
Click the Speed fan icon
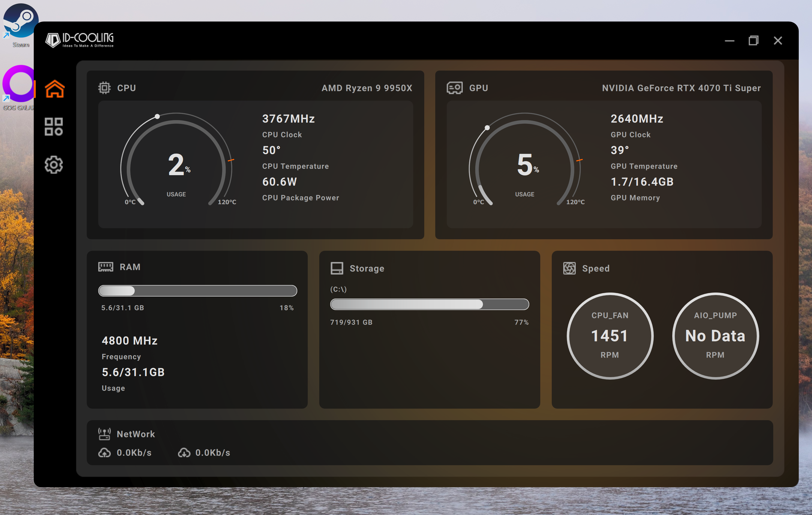click(569, 268)
